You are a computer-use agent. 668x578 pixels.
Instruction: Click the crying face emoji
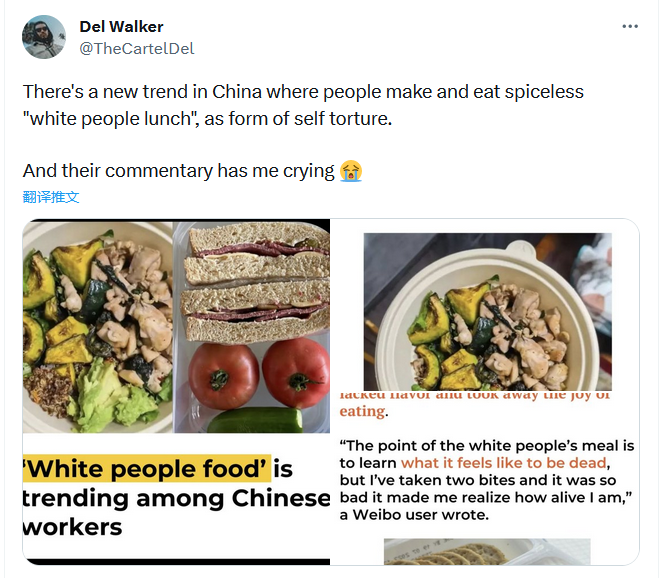pyautogui.click(x=351, y=171)
